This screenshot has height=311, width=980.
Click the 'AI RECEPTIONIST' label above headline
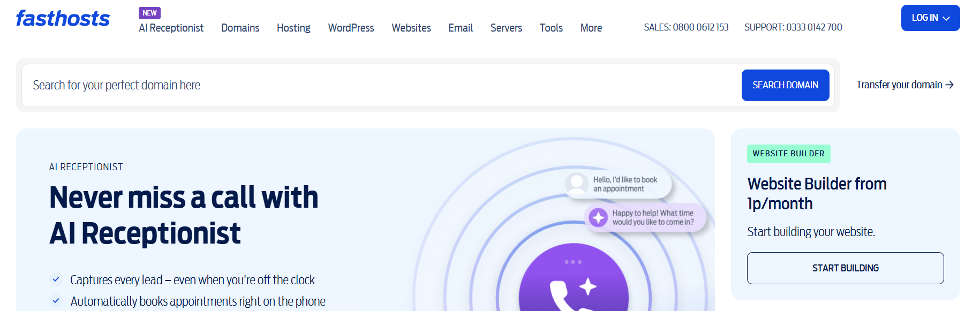tap(86, 167)
